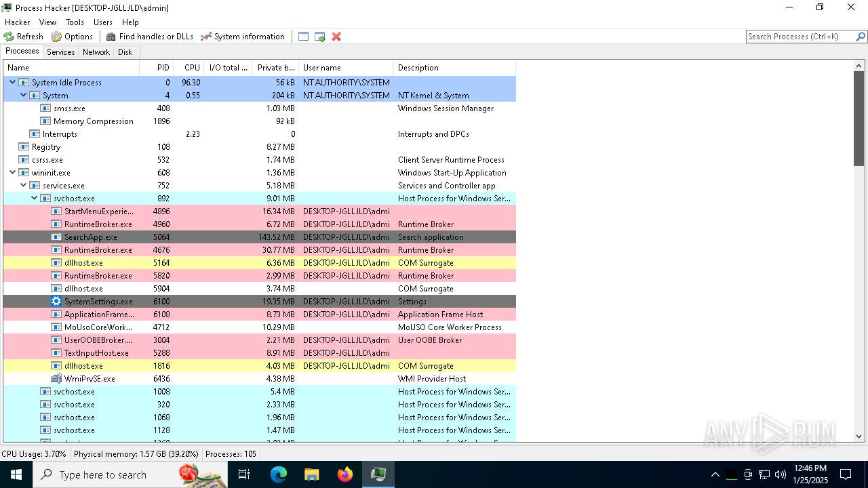Click the smss.exe process icon
Viewport: 868px width, 488px height.
(x=45, y=108)
